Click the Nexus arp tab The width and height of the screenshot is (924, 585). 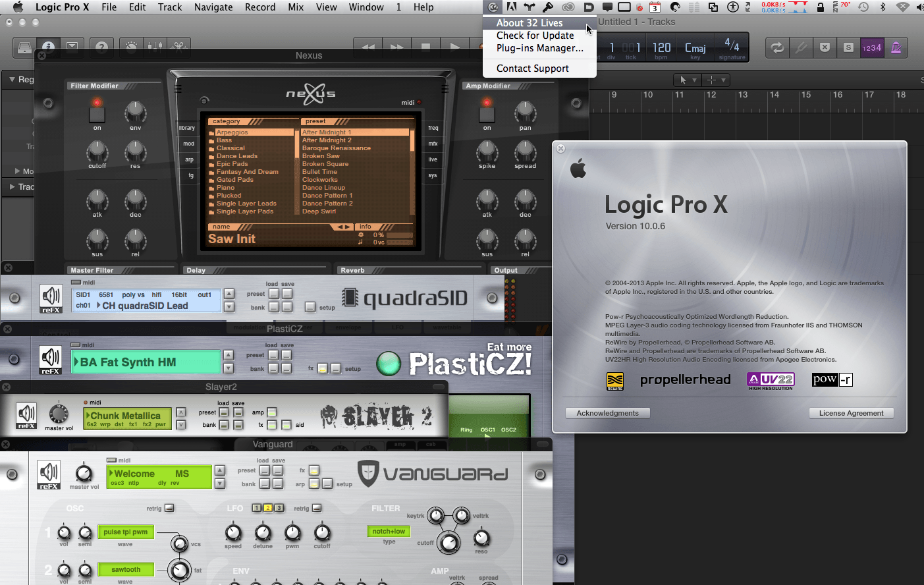(190, 159)
